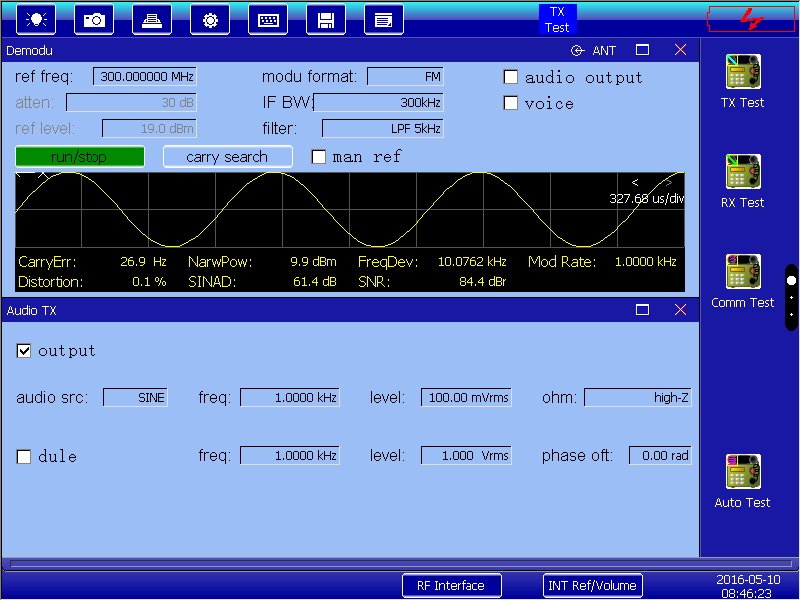Edit the phase oft 0.00 rad field
The width and height of the screenshot is (800, 600).
(x=660, y=456)
